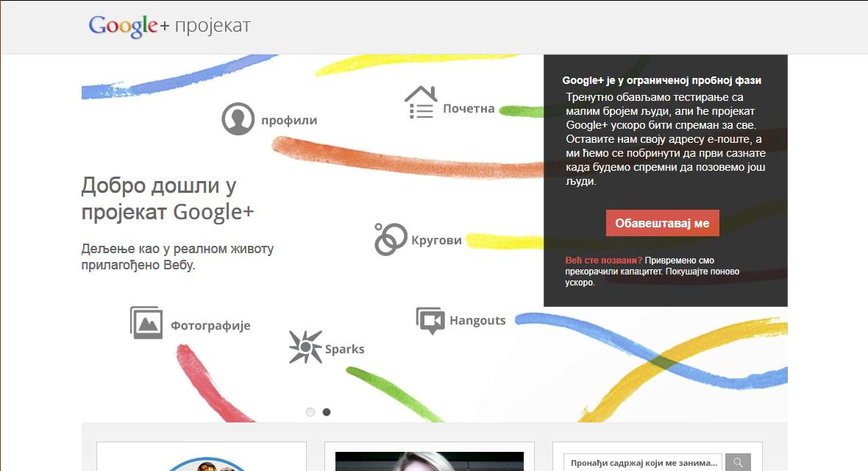The width and height of the screenshot is (868, 471).
Task: Click the profile silhouette icon next to профили
Action: pyautogui.click(x=238, y=118)
